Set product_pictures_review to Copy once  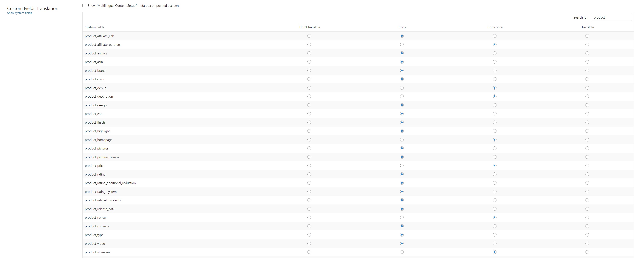click(x=494, y=157)
